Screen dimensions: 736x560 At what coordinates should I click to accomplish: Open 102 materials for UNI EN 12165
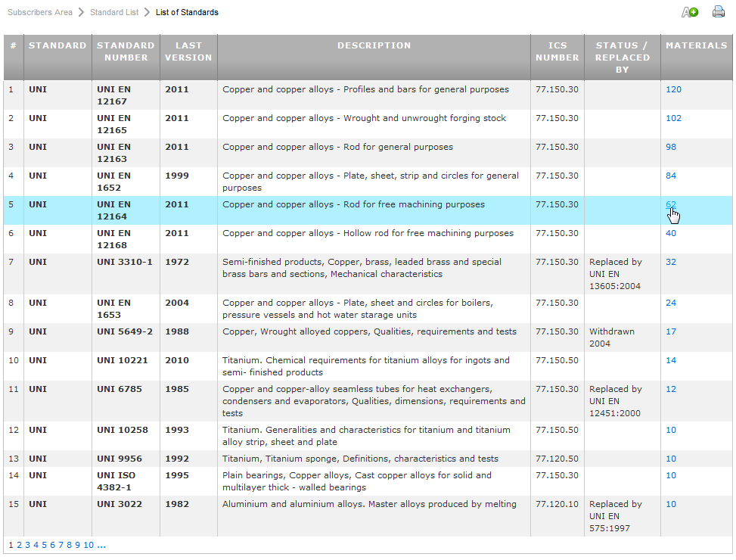click(x=673, y=118)
